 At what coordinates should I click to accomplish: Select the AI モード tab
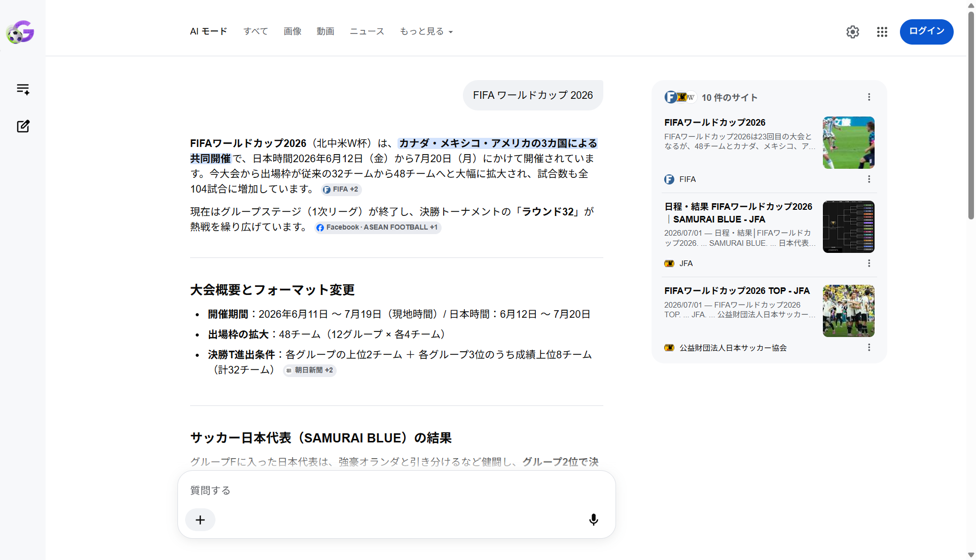208,31
